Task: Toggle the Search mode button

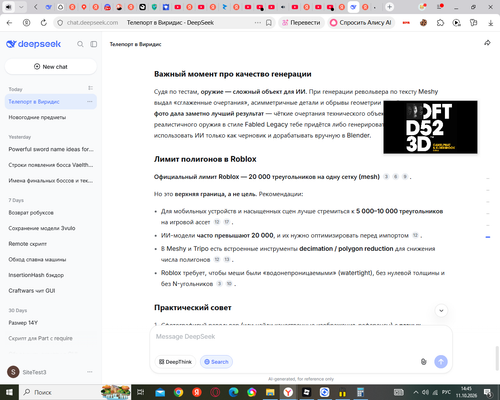Action: tap(216, 362)
